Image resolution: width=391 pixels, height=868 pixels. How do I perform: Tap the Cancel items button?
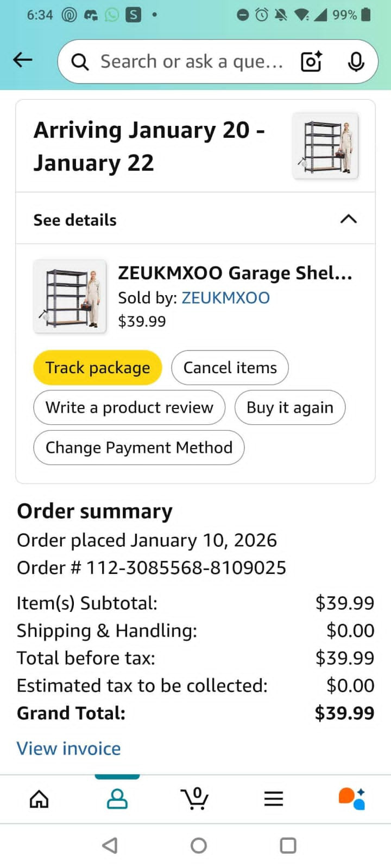pos(230,368)
